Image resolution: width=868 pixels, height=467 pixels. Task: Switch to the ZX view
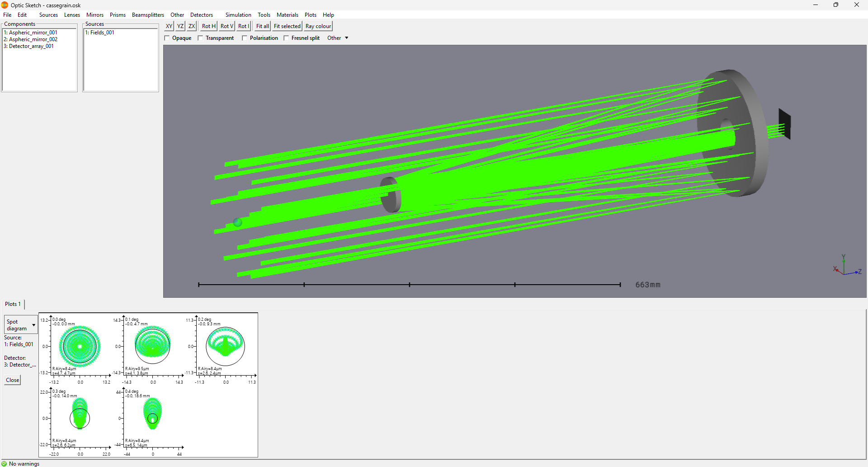192,26
